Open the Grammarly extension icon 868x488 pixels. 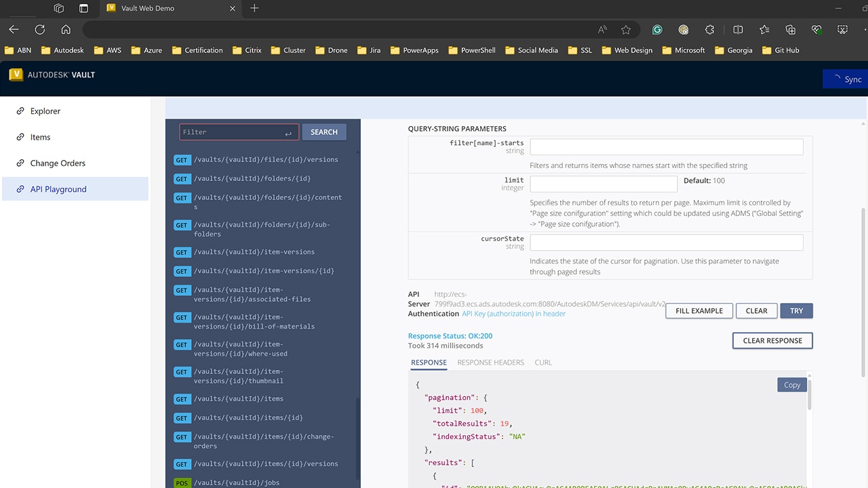(657, 29)
